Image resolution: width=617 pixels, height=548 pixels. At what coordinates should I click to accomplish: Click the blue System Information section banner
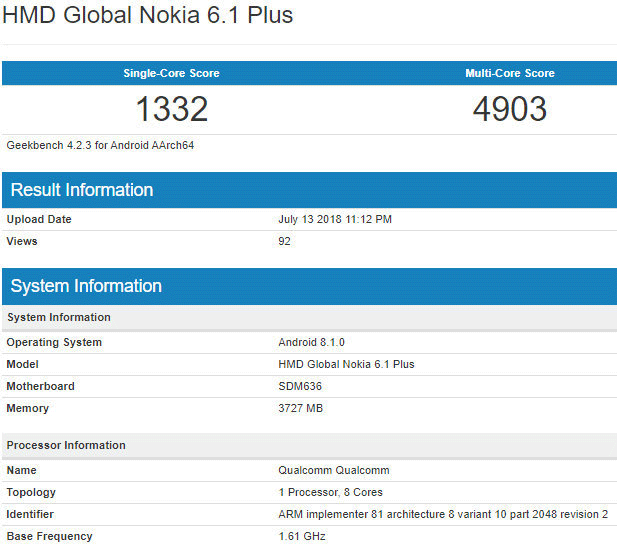[x=86, y=286]
